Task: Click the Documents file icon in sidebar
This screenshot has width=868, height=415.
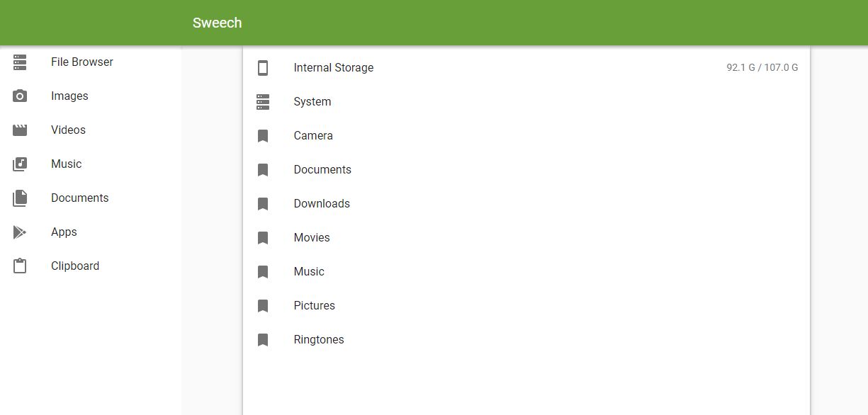Action: (20, 198)
